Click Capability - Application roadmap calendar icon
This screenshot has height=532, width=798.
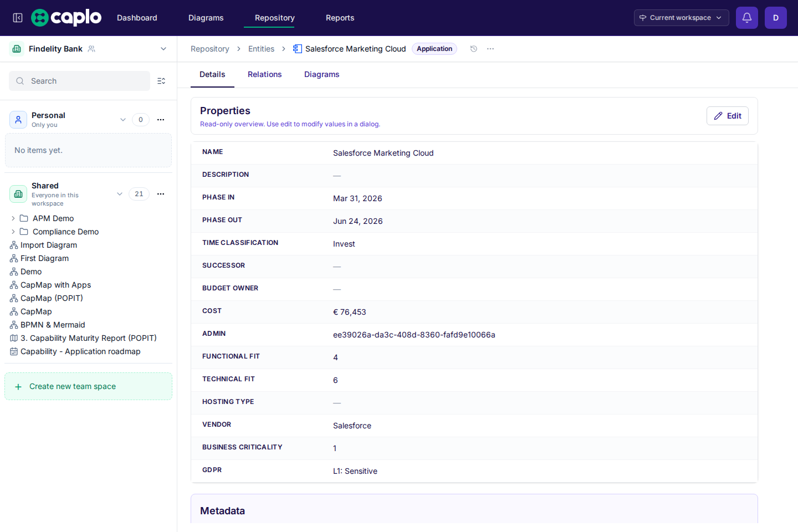(14, 351)
